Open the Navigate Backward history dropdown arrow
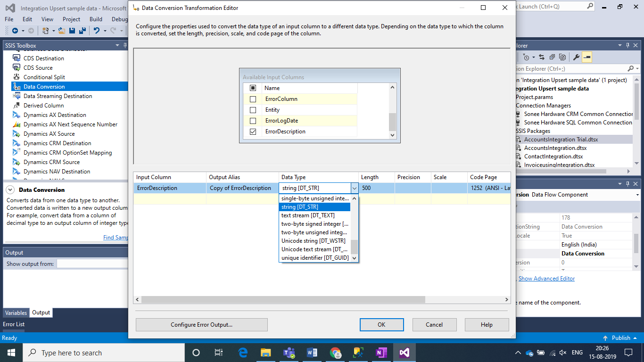Viewport: 644px width, 362px height. click(x=23, y=31)
